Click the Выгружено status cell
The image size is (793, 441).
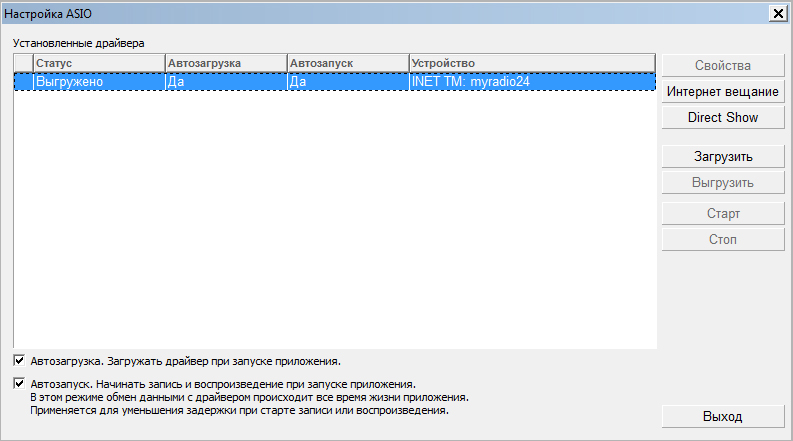tap(98, 82)
